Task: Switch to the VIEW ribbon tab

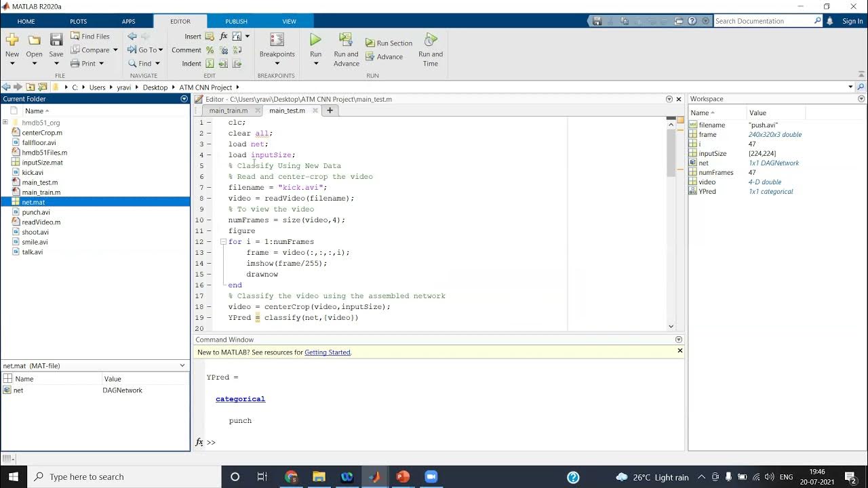Action: click(289, 21)
